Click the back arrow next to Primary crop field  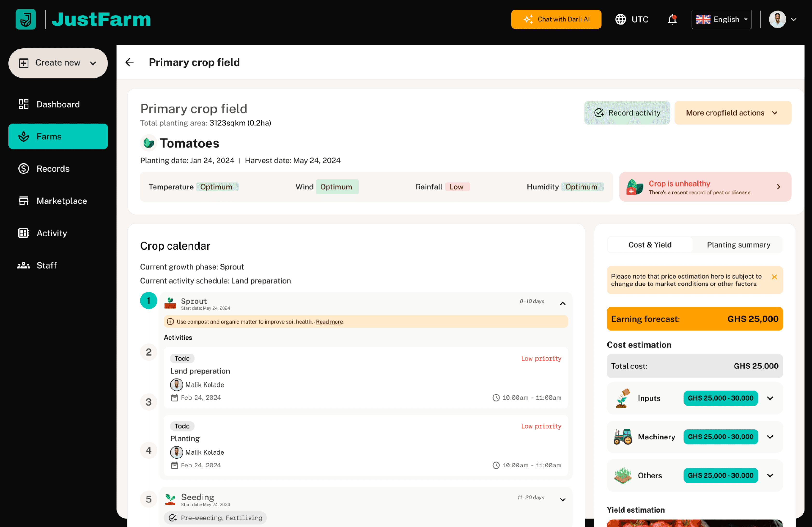pyautogui.click(x=129, y=62)
